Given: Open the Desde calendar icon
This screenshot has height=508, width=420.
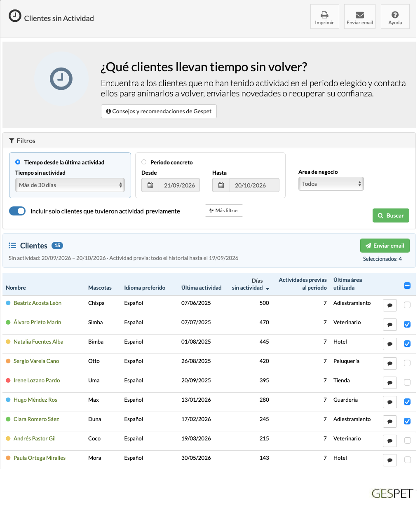Looking at the screenshot, I should [150, 185].
